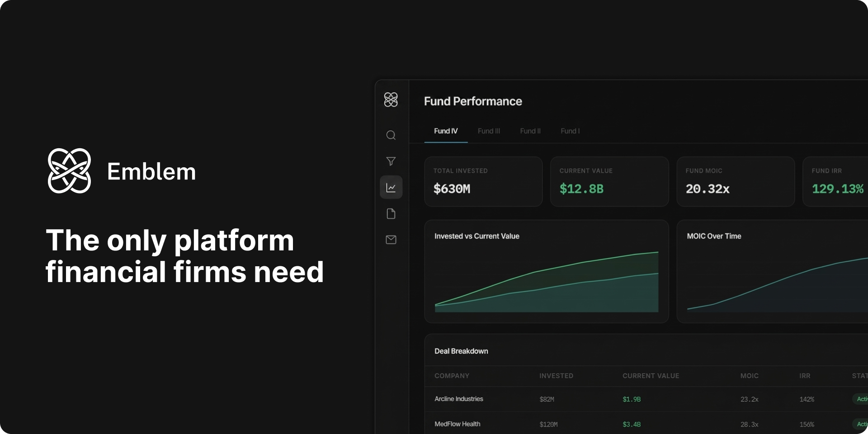Click the headline 'The only platform financial firms need'
868x434 pixels.
pos(184,256)
